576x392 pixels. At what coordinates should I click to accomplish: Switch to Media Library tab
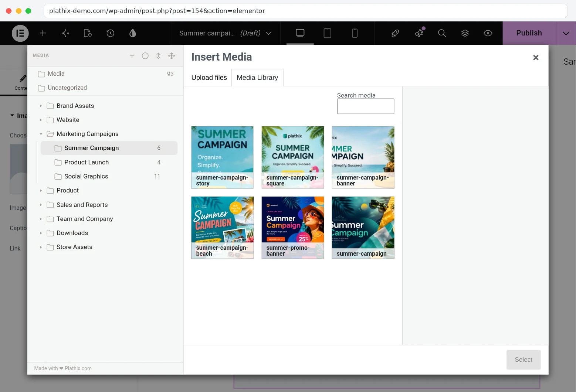point(257,78)
